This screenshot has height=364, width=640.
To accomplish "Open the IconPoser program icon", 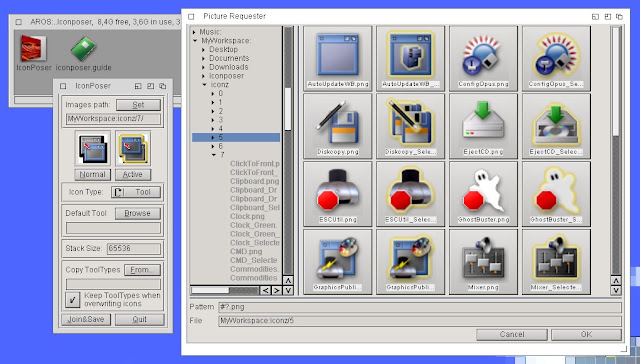I will [33, 49].
